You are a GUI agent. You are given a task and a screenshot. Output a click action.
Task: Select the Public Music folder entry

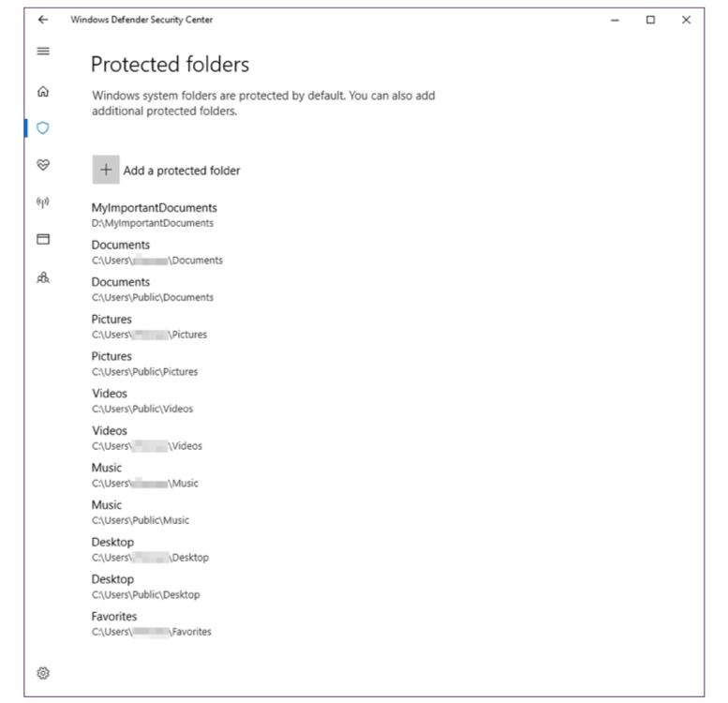[141, 512]
